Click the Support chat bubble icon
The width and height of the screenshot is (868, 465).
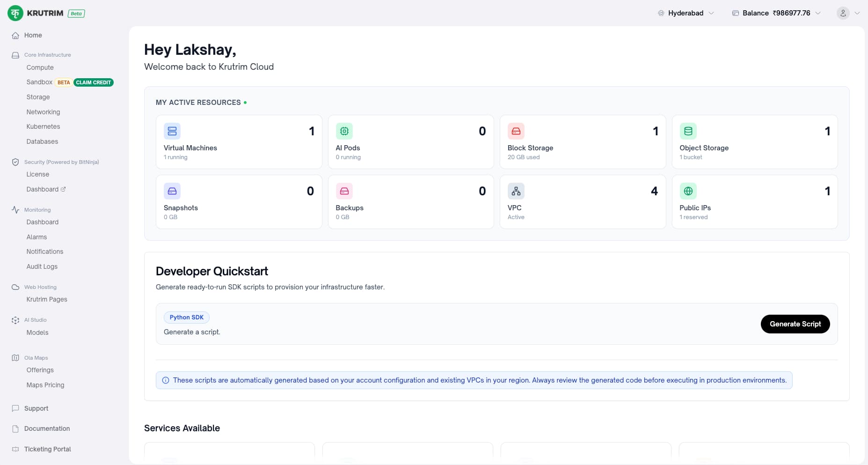pyautogui.click(x=15, y=408)
